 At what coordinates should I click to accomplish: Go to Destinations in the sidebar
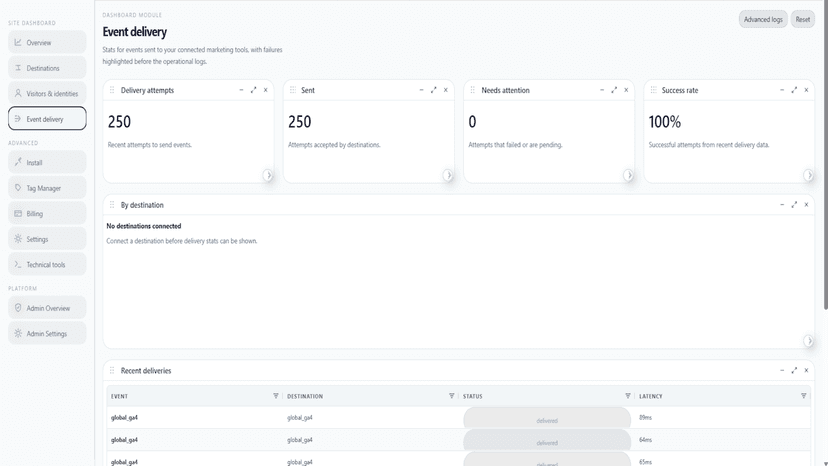click(47, 68)
